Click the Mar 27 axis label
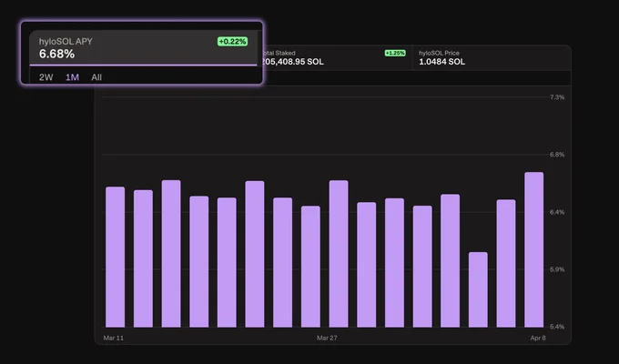Screen dimensions: 619x364 [327, 338]
